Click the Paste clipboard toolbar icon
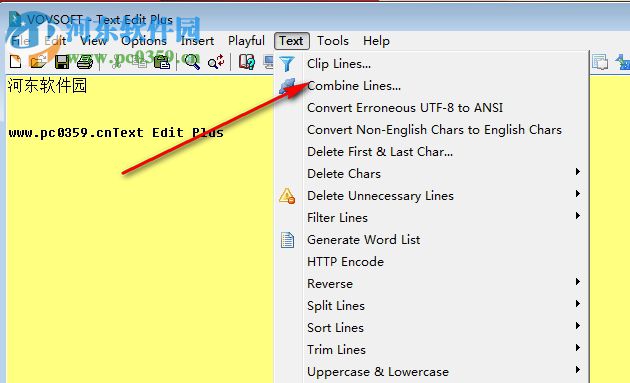Image resolution: width=630 pixels, height=383 pixels. tap(162, 62)
